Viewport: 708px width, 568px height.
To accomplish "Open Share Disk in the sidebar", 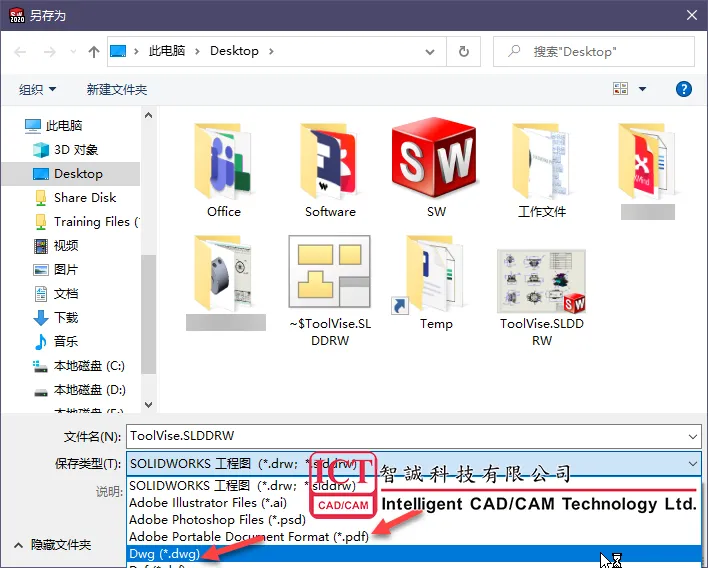I will point(75,197).
